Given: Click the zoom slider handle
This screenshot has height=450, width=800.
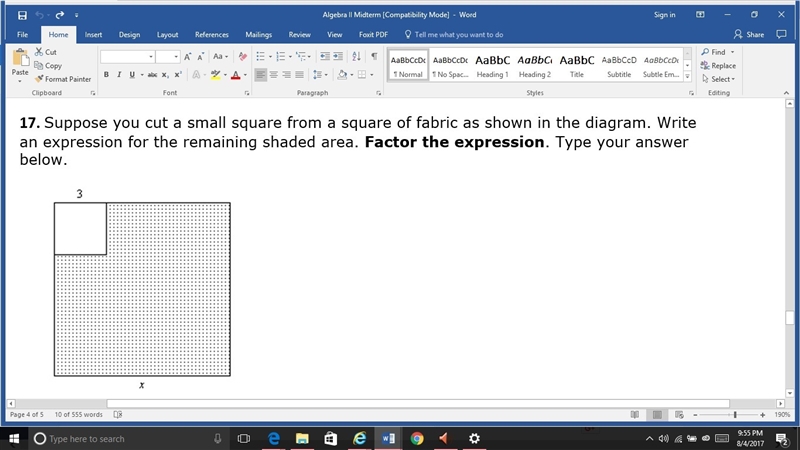Looking at the screenshot, I should click(x=735, y=415).
